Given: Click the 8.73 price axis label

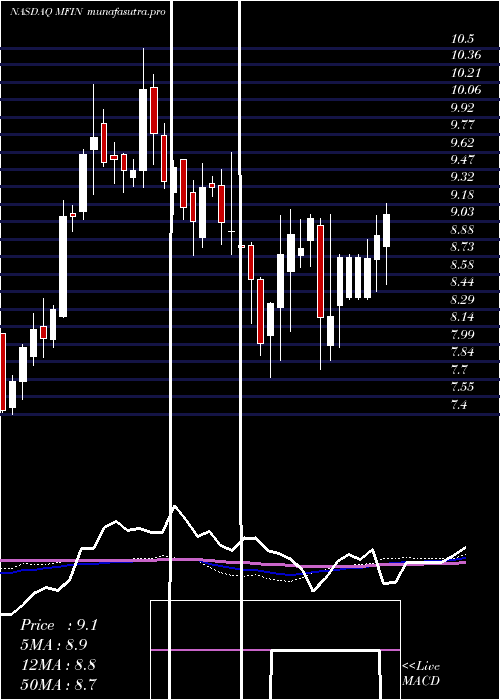Looking at the screenshot, I should [x=462, y=247].
